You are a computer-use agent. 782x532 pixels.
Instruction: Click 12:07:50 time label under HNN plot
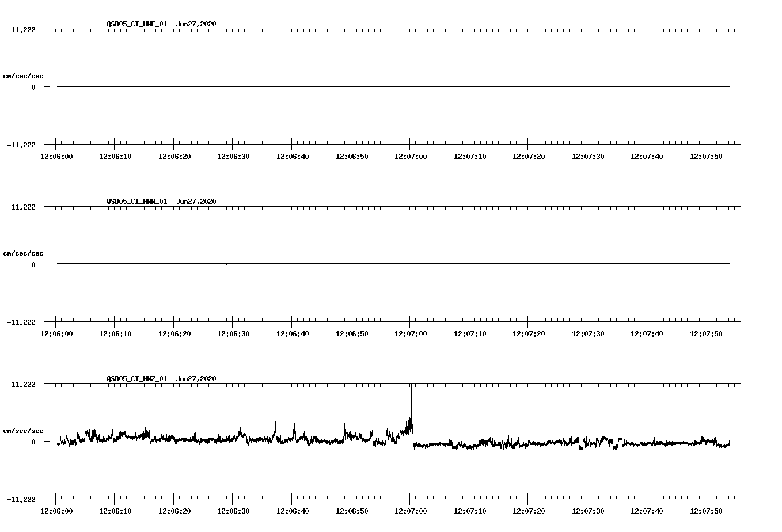click(x=705, y=334)
